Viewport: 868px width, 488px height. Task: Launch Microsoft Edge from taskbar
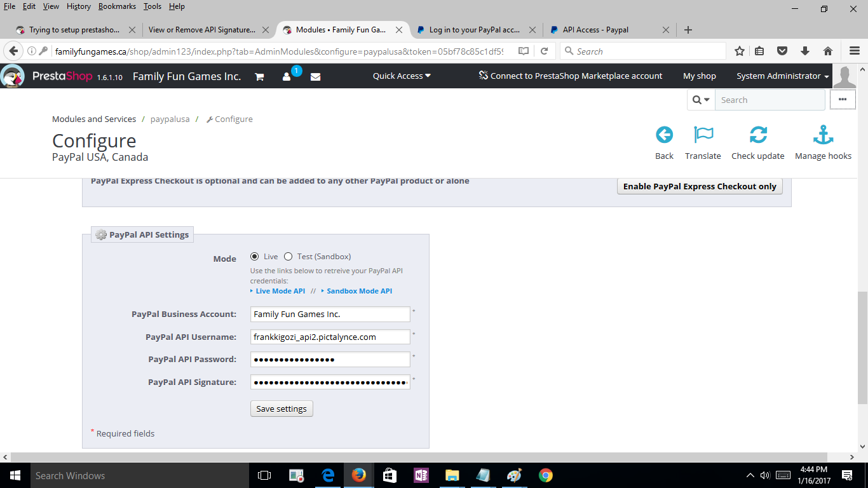(328, 475)
